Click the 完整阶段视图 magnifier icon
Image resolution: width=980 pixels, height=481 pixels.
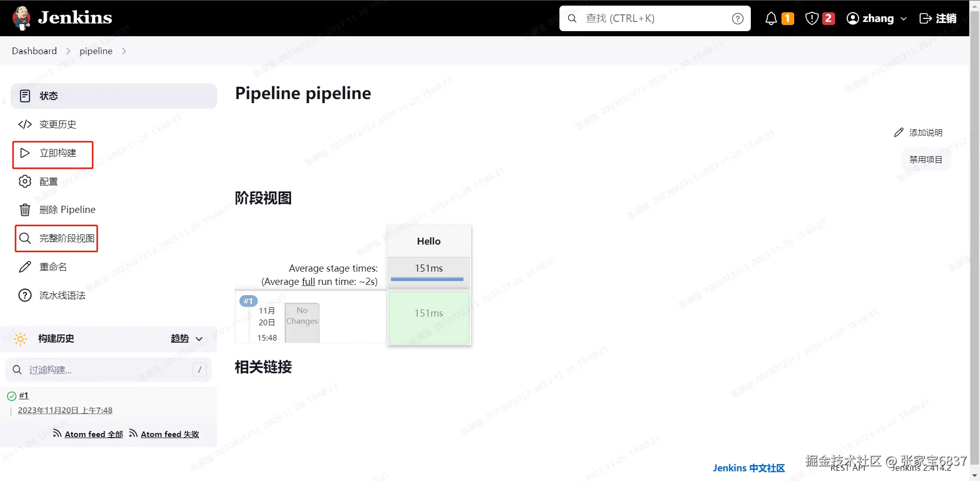(24, 238)
